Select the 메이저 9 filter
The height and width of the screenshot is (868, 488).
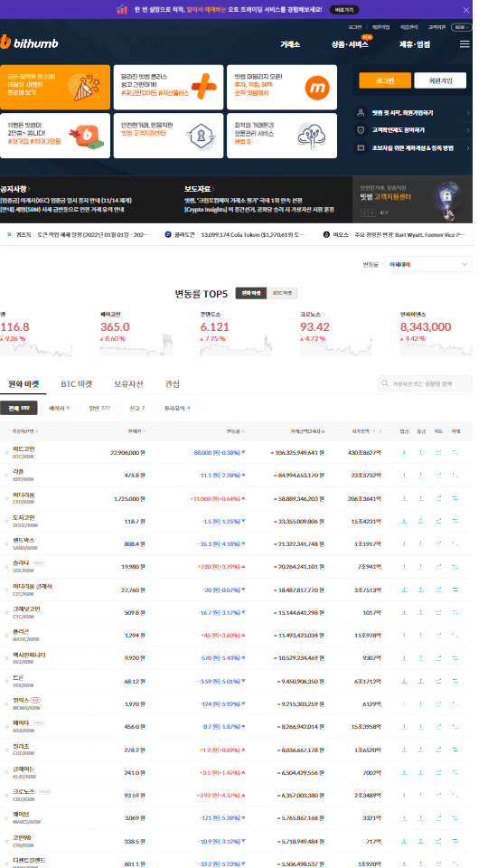(60, 408)
